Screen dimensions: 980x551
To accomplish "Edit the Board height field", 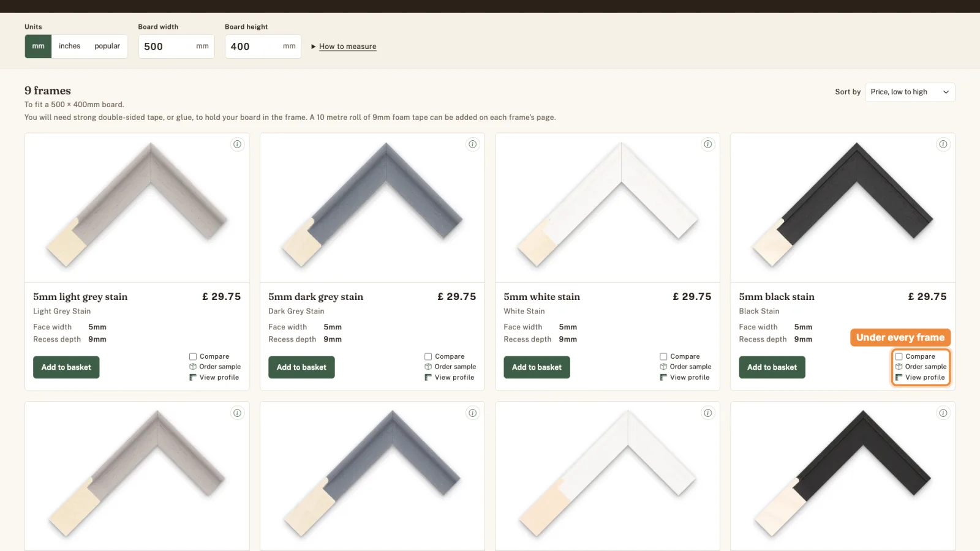I will (263, 47).
